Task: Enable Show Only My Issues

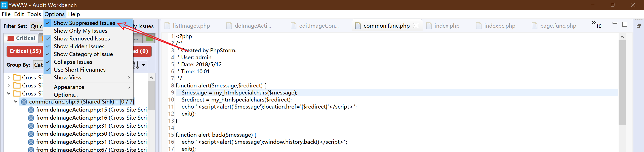Action: pyautogui.click(x=88, y=31)
